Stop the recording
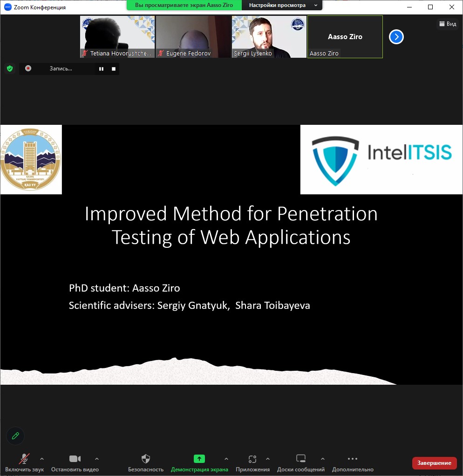Image resolution: width=463 pixels, height=476 pixels. click(113, 68)
